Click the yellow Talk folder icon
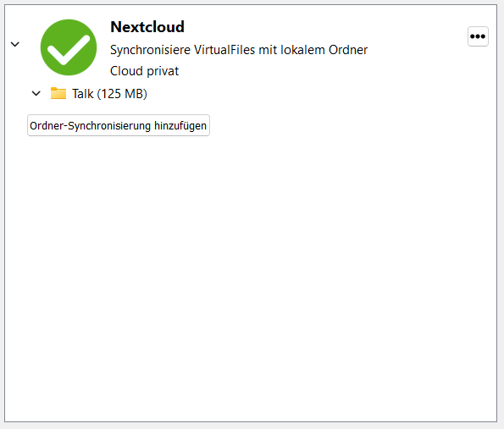This screenshot has height=429, width=504. point(58,93)
